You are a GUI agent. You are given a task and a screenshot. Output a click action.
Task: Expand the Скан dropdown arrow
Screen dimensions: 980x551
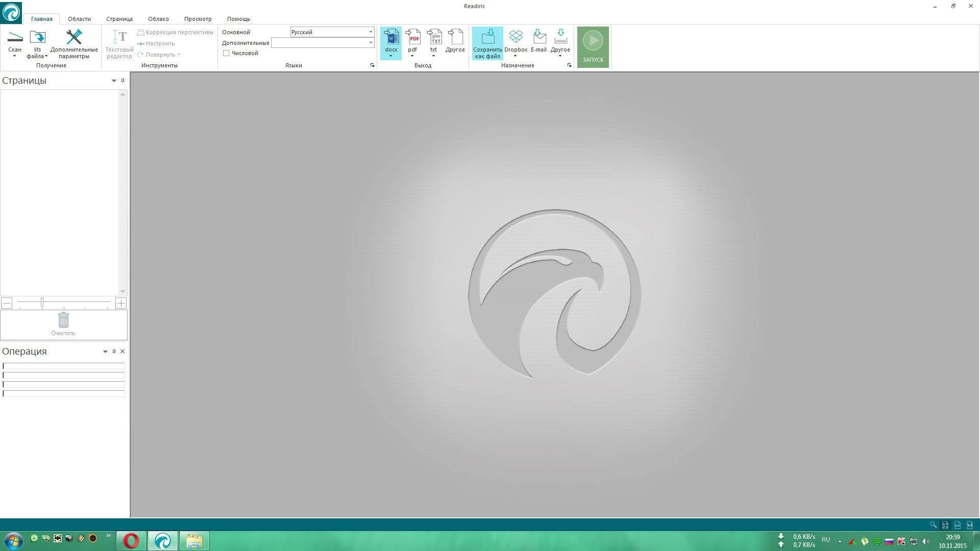(14, 56)
